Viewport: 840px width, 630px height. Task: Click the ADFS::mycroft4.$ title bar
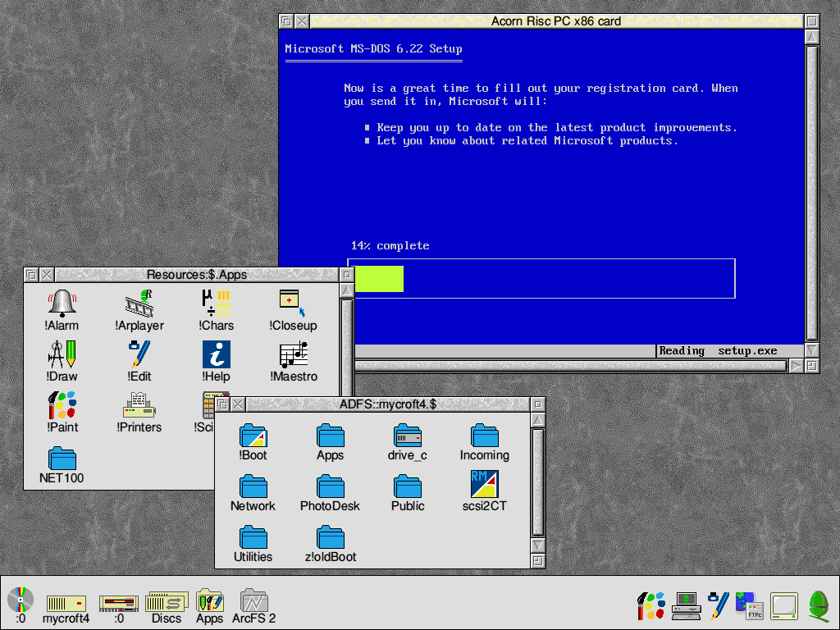pos(388,404)
